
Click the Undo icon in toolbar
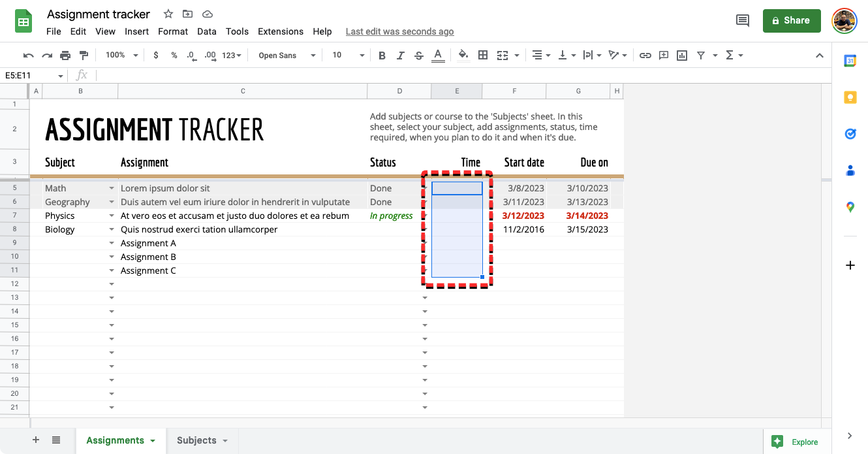[28, 56]
